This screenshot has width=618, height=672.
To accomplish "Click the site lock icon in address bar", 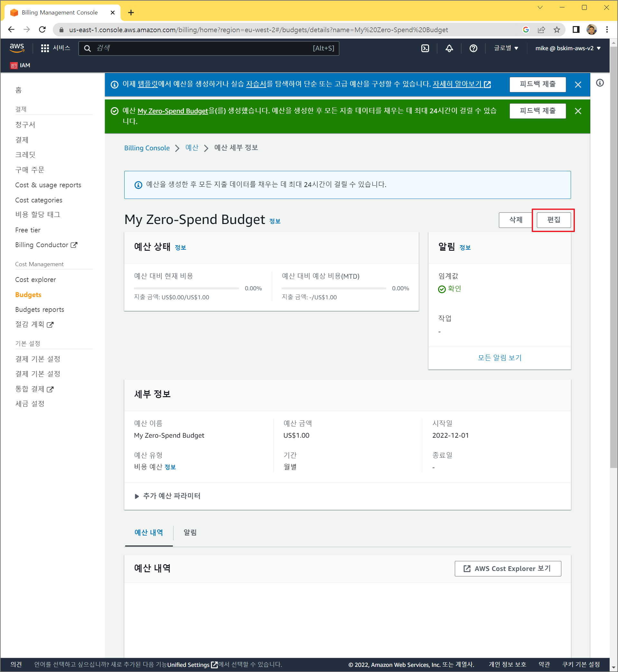I will tap(61, 30).
